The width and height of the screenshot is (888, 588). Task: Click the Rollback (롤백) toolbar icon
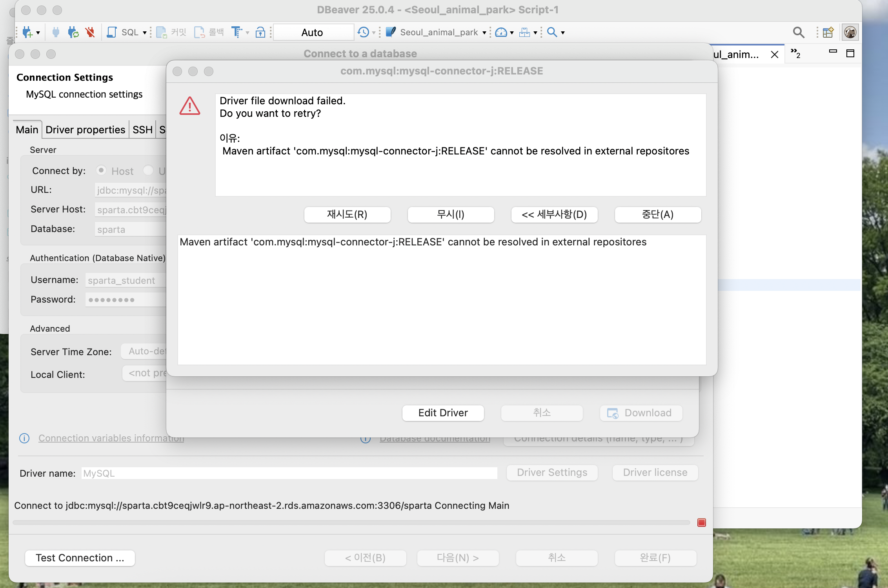coord(199,32)
